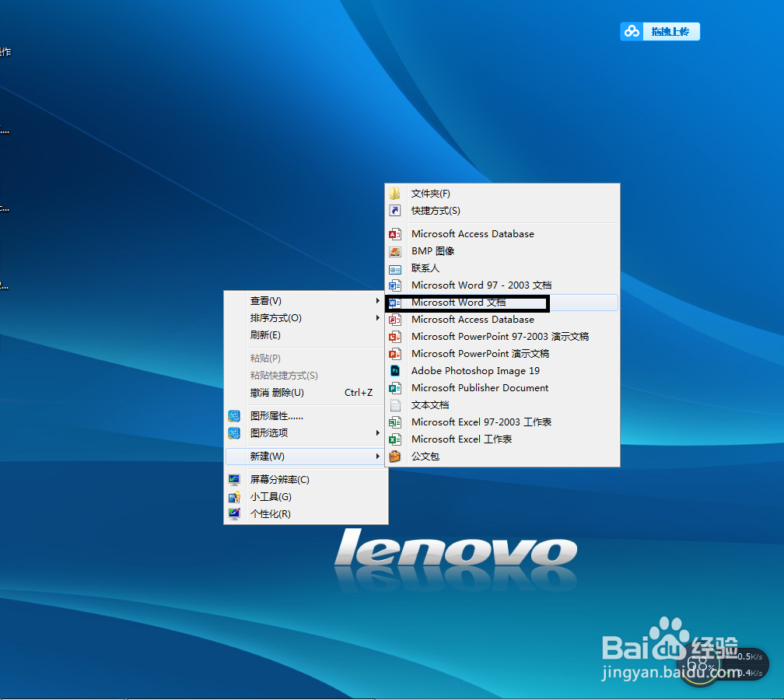Viewport: 784px width, 700px height.
Task: Open 屏幕分辨率(C) from the context menu
Action: point(306,479)
